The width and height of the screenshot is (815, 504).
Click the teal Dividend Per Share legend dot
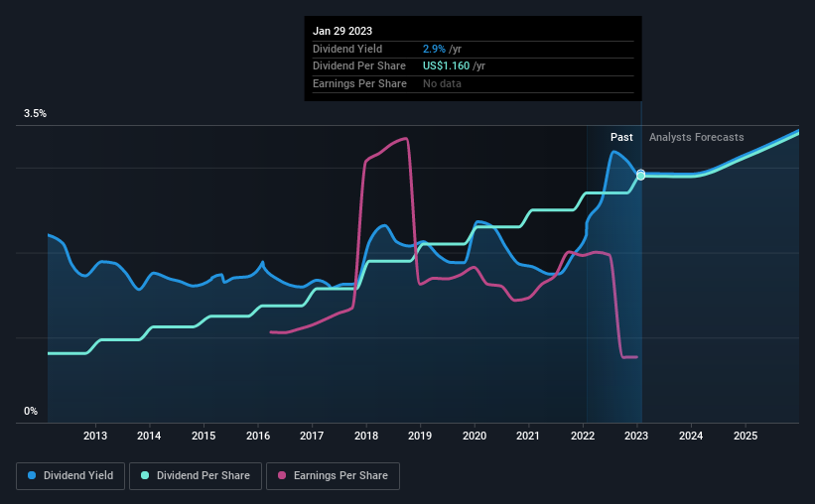point(145,475)
